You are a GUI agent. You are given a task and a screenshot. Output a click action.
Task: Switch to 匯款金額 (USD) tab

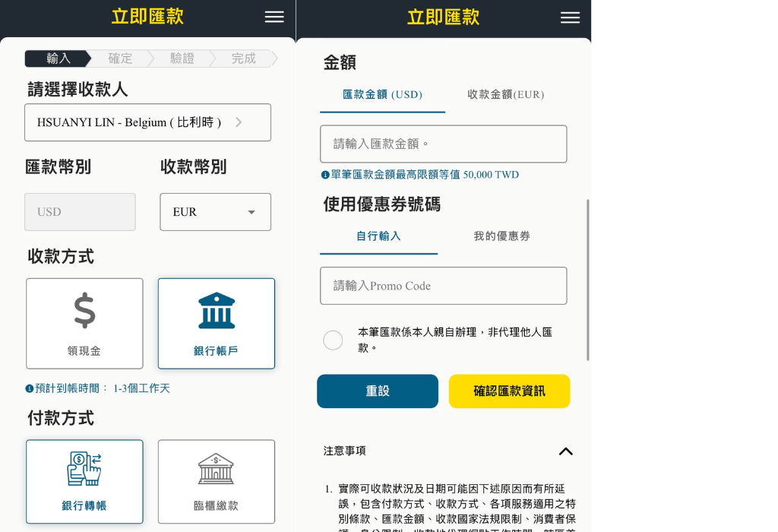[383, 95]
